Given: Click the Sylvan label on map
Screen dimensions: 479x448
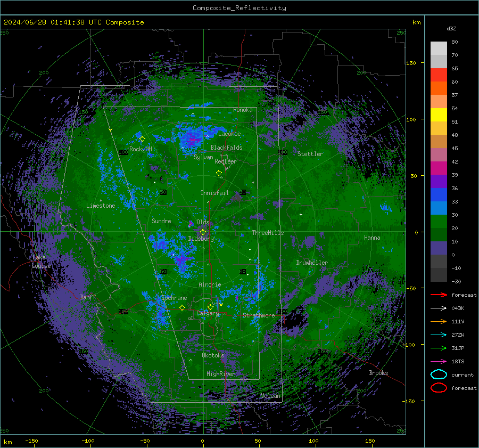Looking at the screenshot, I should click(x=203, y=157).
